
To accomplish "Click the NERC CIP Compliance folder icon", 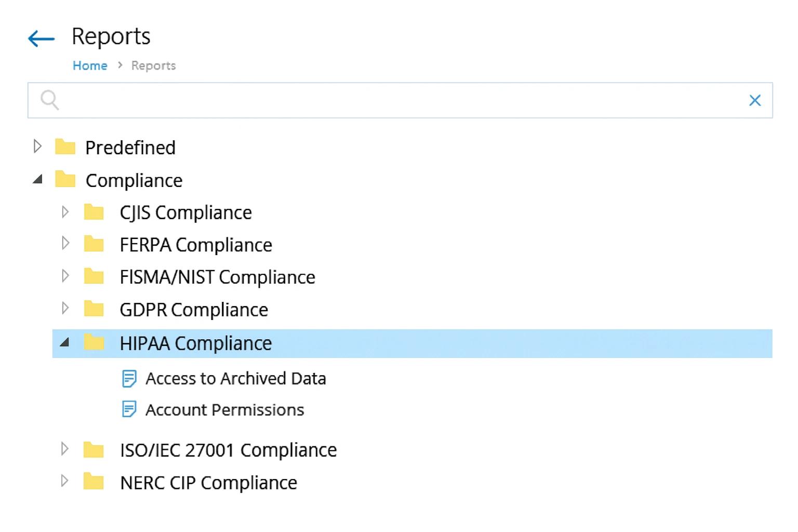I will coord(95,482).
